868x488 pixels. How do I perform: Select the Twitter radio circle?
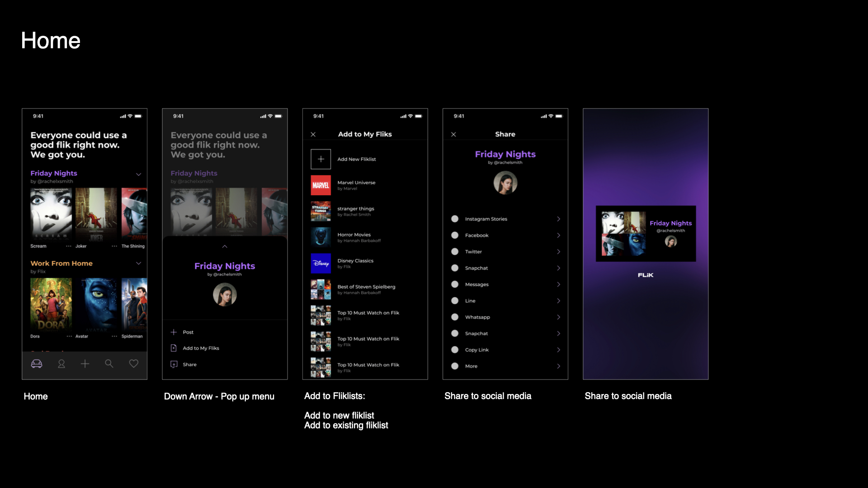[455, 252]
